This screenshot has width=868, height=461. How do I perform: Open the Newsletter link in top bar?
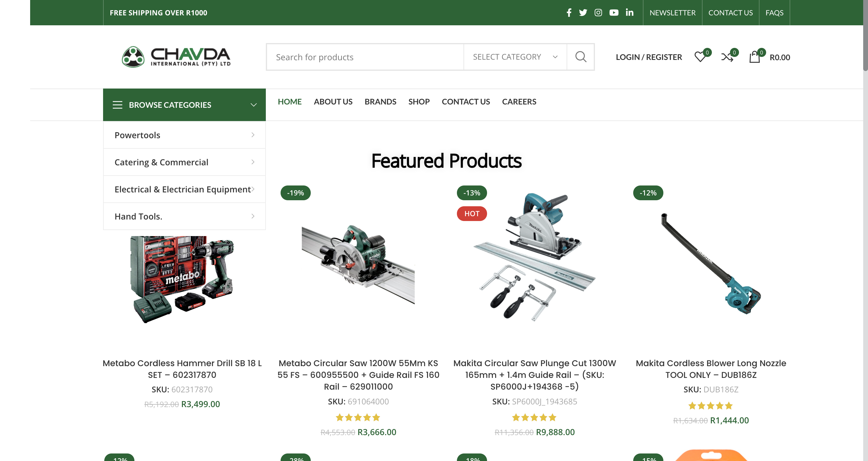tap(672, 12)
